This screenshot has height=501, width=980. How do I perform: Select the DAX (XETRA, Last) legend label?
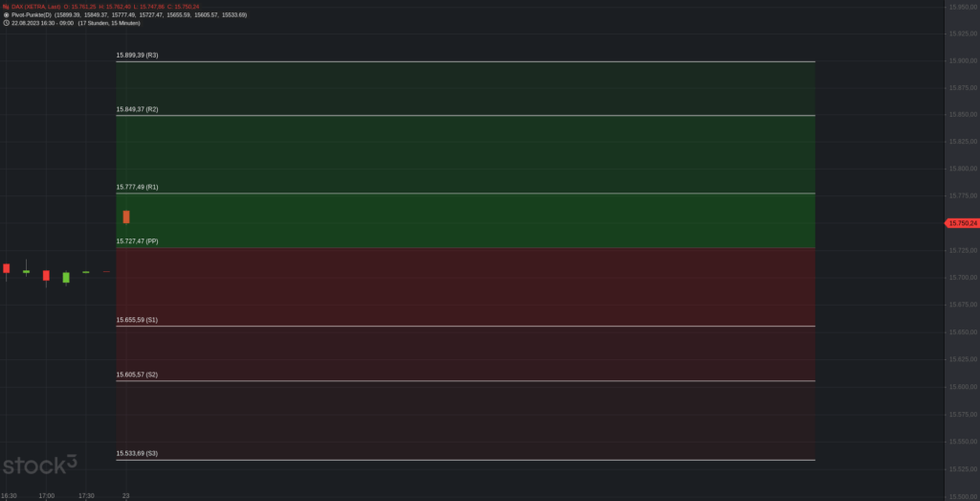(35, 7)
